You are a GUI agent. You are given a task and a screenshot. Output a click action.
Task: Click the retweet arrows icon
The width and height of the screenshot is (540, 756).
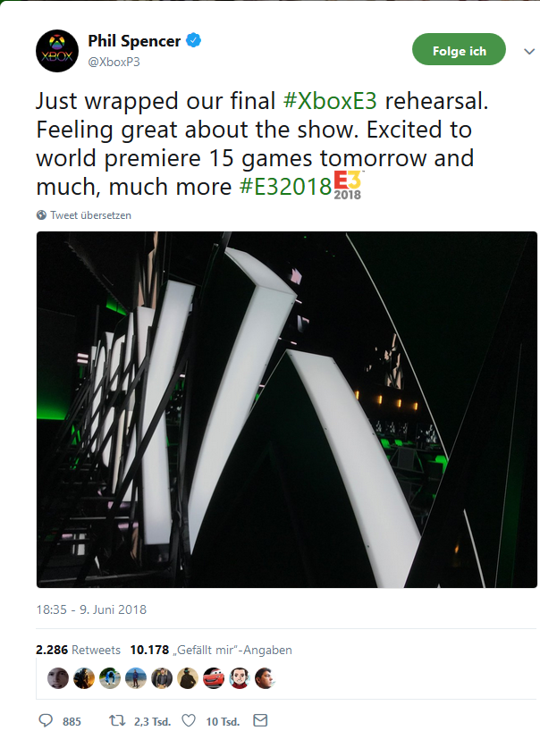coord(116,720)
